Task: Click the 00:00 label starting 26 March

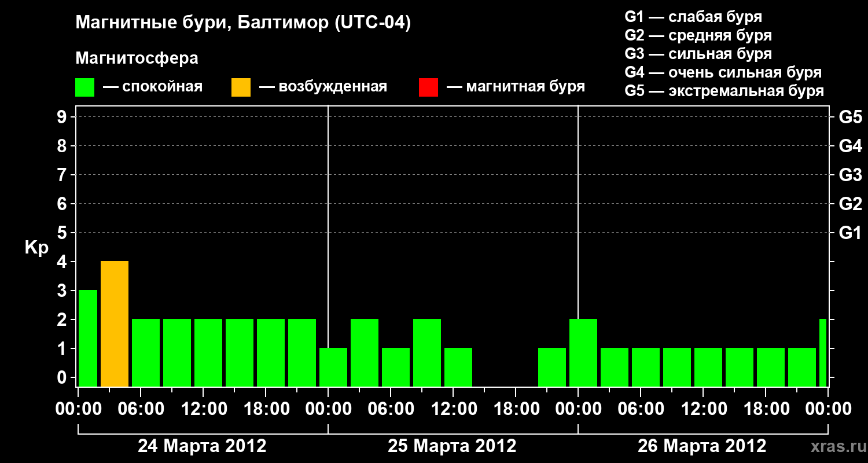Action: pyautogui.click(x=578, y=409)
